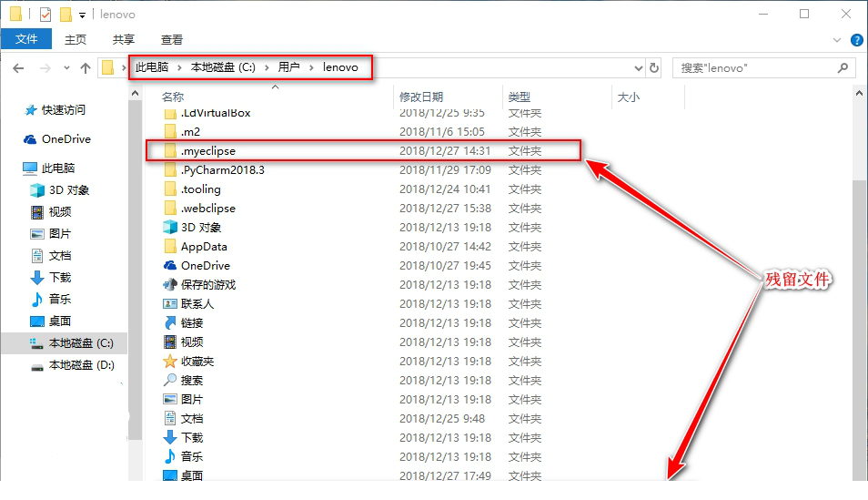Viewport: 868px width, 500px height.
Task: Sort by the 大小 column header
Action: click(629, 97)
